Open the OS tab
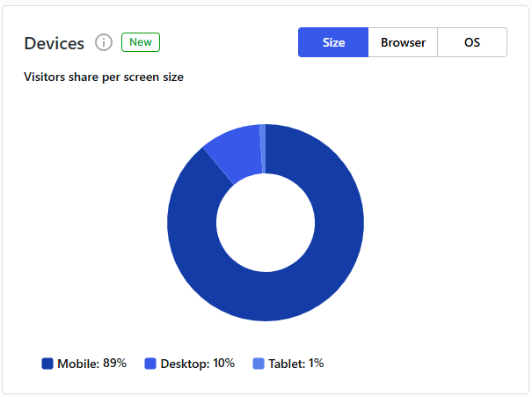 (472, 42)
